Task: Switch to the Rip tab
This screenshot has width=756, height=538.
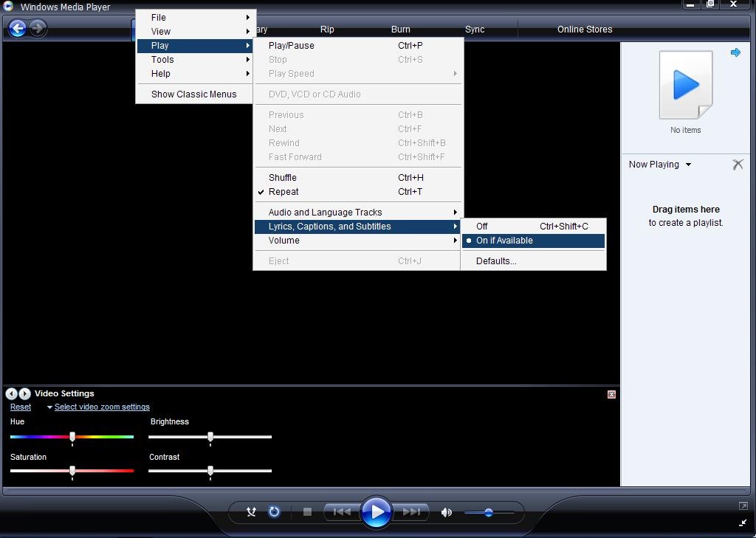Action: pos(327,29)
